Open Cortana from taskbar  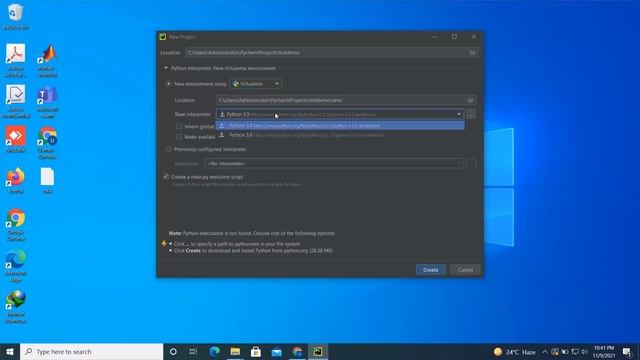pos(173,351)
